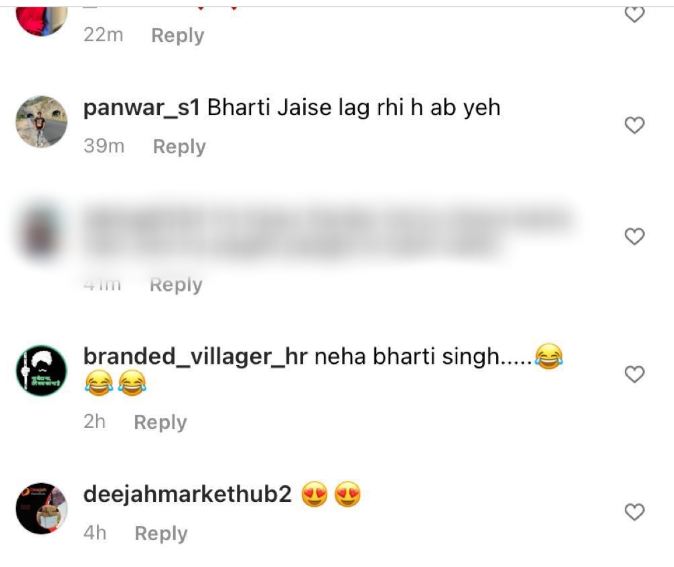The width and height of the screenshot is (674, 567).
Task: Visit the panwar_s1 username link
Action: point(141,108)
